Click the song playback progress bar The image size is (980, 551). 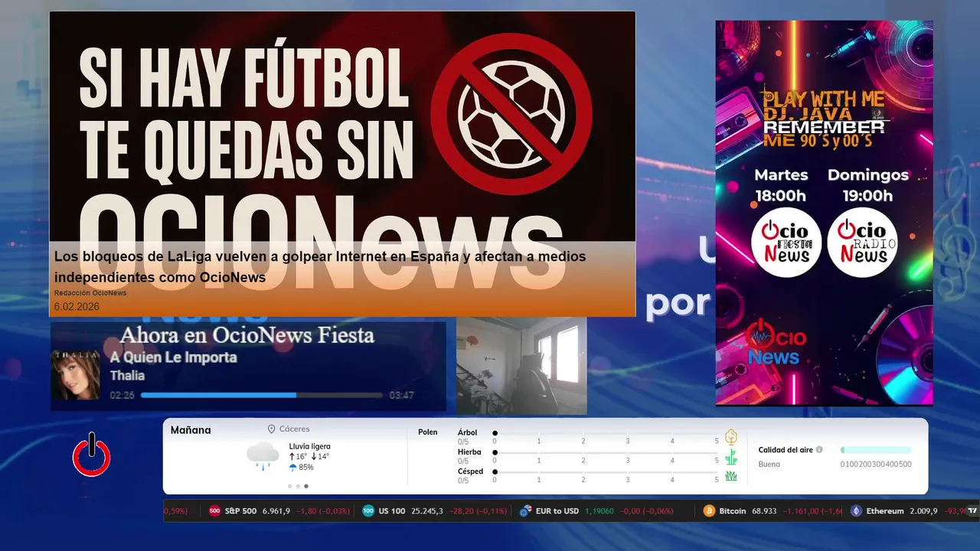pyautogui.click(x=261, y=395)
